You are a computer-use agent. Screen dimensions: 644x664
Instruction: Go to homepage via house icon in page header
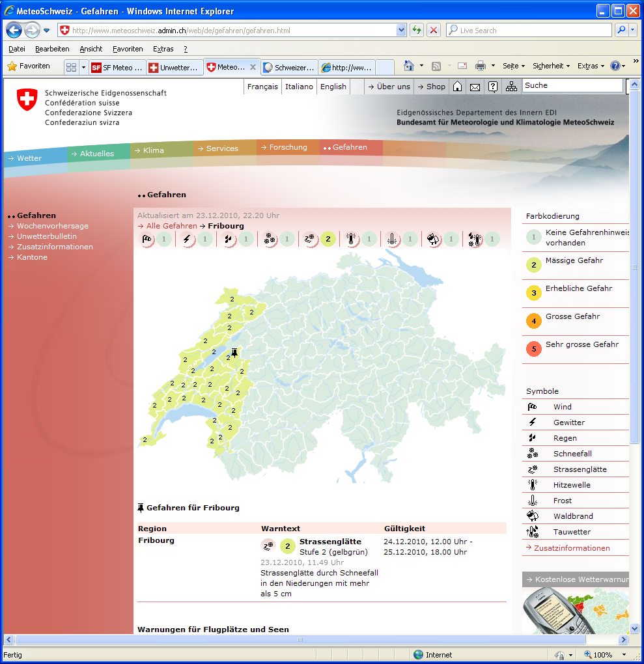pos(457,87)
